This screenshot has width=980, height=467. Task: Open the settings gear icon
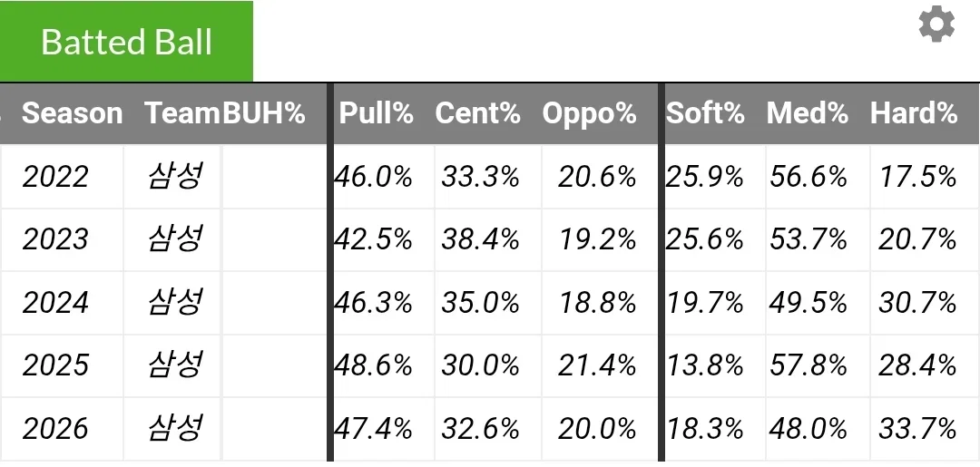[x=936, y=24]
